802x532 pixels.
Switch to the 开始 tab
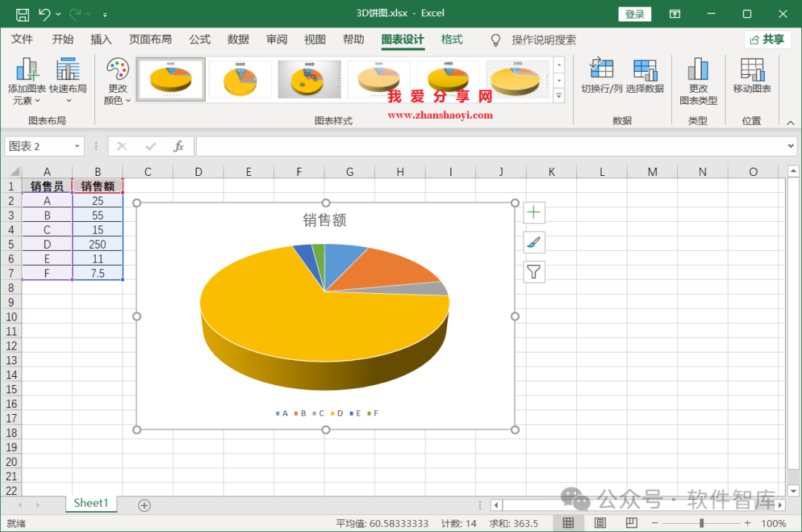pyautogui.click(x=63, y=40)
